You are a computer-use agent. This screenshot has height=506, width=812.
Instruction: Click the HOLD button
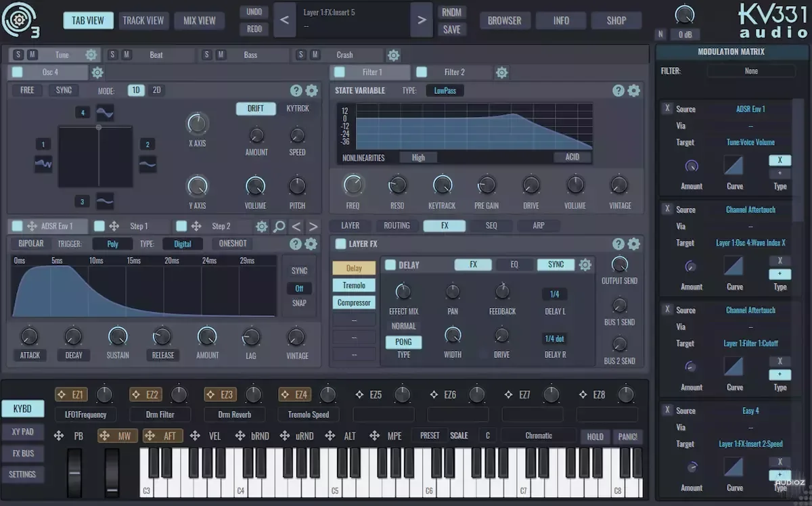coord(595,436)
